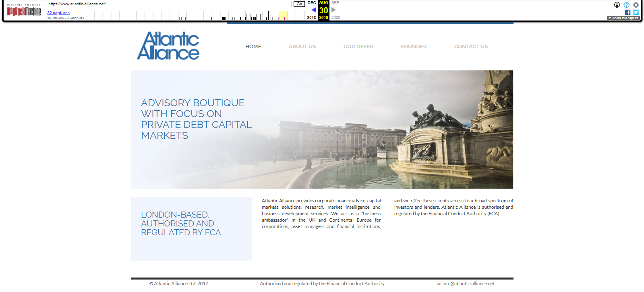Screen dimensions: 644x292
Task: Go to the ABOUT US page
Action: pos(302,47)
